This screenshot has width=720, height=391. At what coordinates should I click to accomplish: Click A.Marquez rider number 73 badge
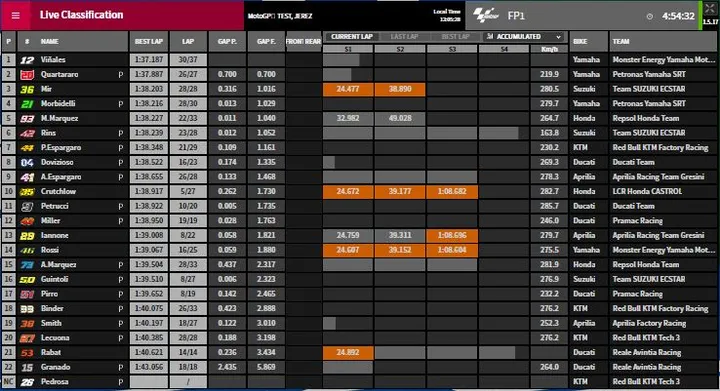[27, 265]
